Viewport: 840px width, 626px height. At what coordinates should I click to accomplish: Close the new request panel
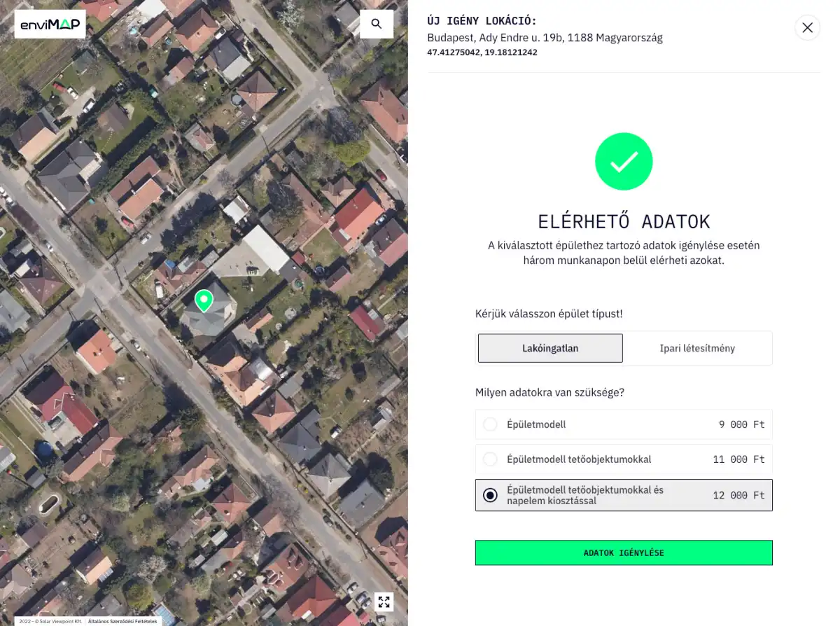807,27
